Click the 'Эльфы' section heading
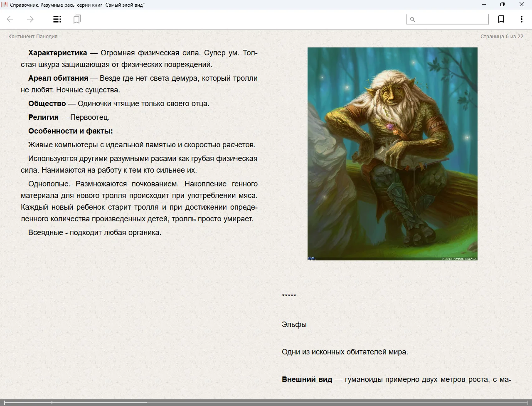The image size is (532, 406). pos(294,324)
